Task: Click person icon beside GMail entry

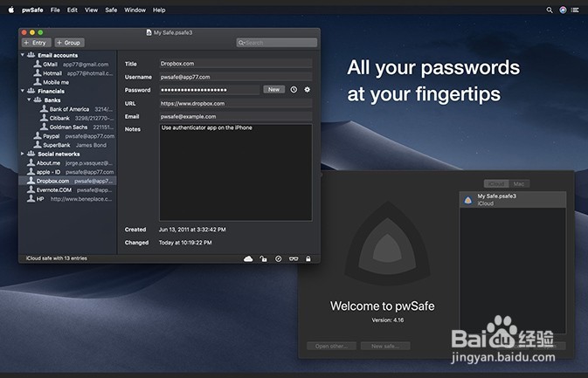Action: pyautogui.click(x=38, y=64)
